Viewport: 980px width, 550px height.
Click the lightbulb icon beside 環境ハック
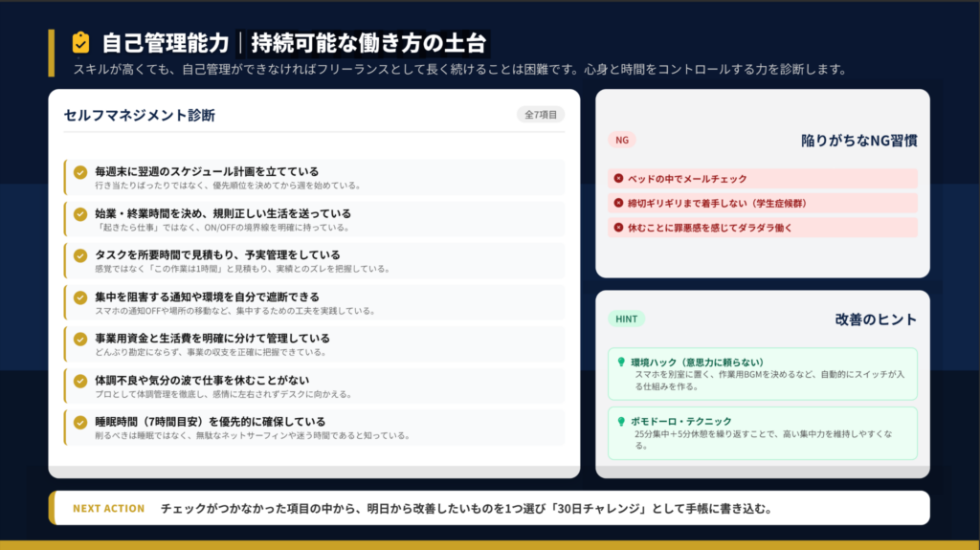click(620, 363)
